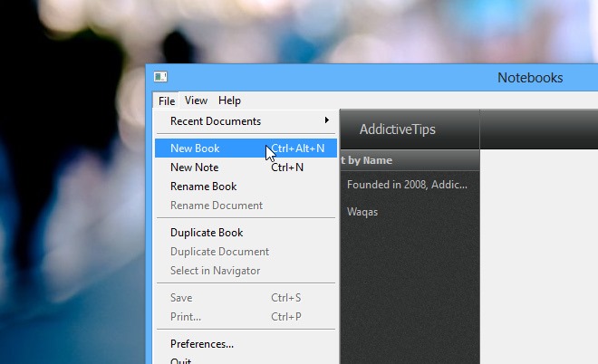Choose Quit from the File menu
Image resolution: width=598 pixels, height=364 pixels.
coord(246,359)
